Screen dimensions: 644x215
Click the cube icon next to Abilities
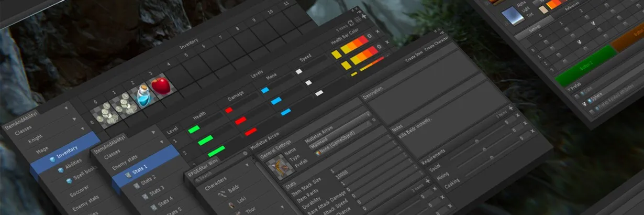click(x=60, y=169)
